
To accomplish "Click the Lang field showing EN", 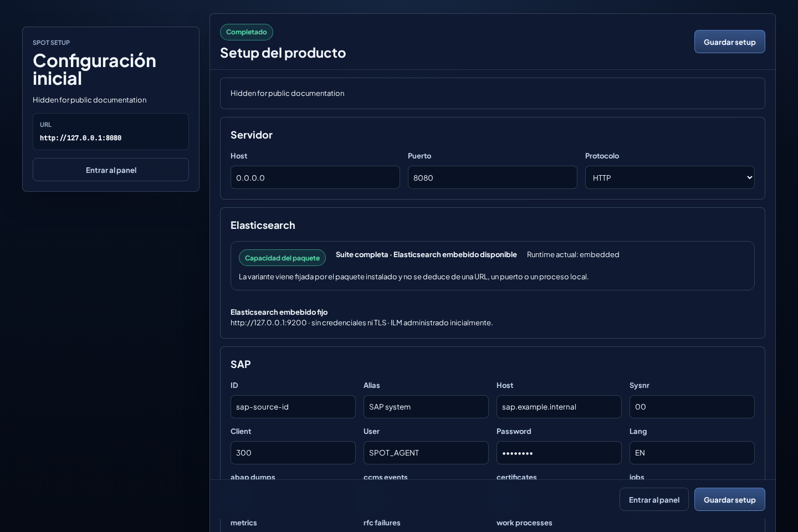I will (x=692, y=453).
